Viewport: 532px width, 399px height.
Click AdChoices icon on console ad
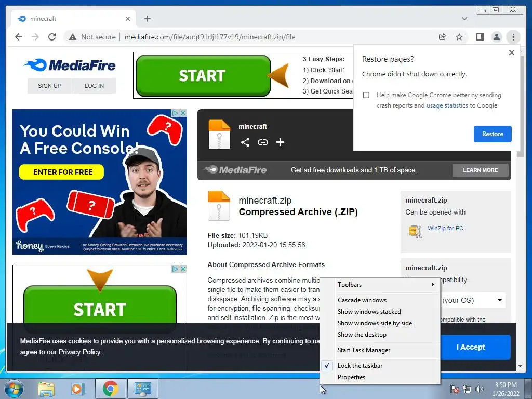pos(175,113)
